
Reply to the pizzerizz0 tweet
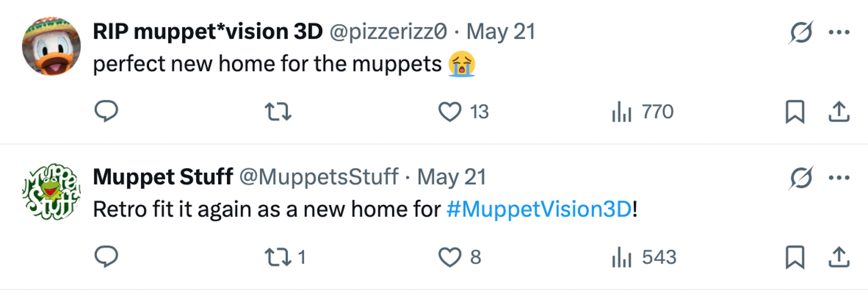[106, 112]
